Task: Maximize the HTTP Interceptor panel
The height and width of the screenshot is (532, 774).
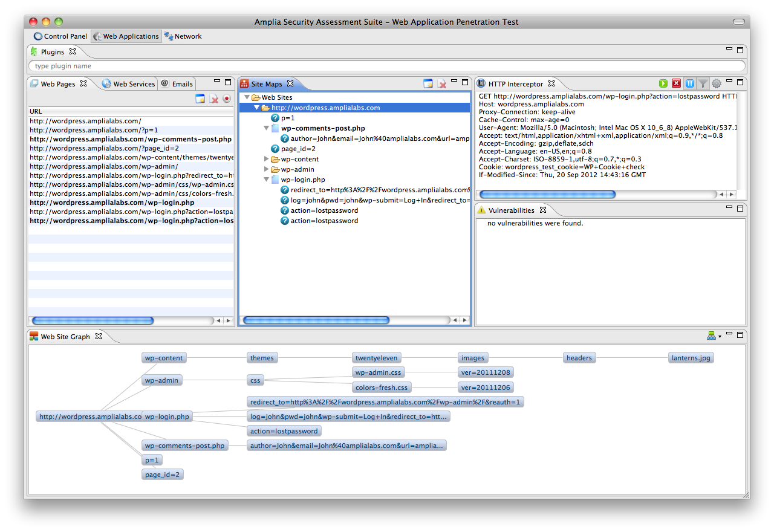Action: (740, 82)
